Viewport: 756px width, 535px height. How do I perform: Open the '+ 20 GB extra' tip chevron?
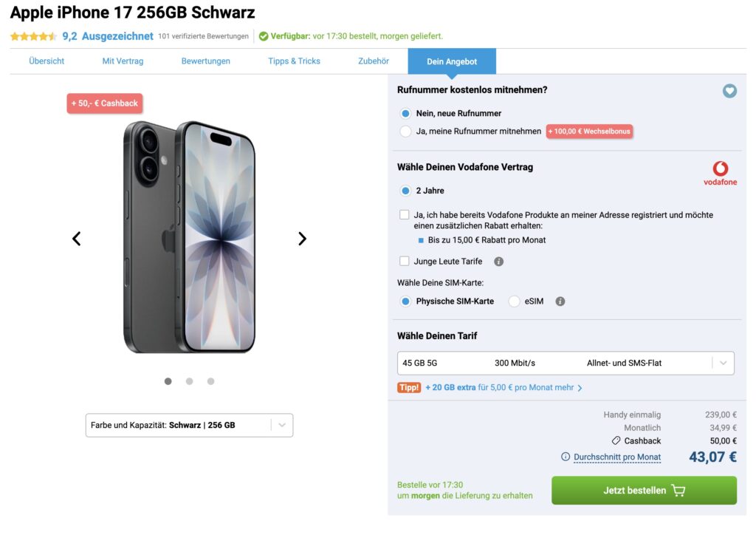[x=580, y=388]
